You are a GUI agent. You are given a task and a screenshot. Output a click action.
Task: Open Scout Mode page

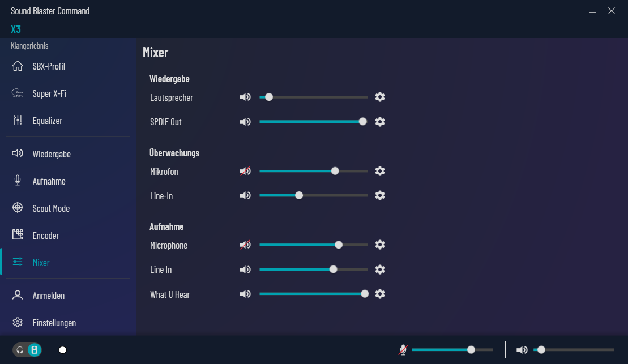click(x=51, y=208)
